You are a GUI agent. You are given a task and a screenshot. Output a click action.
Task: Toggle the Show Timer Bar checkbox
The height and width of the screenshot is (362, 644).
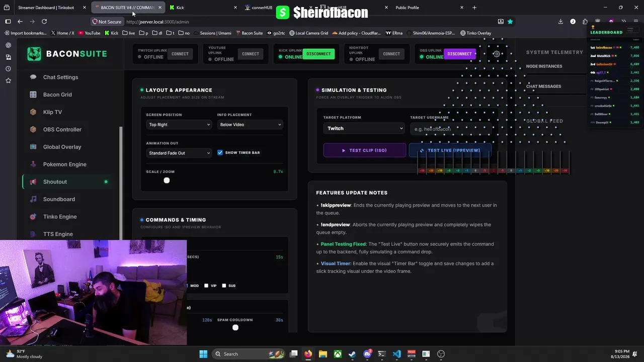click(220, 152)
